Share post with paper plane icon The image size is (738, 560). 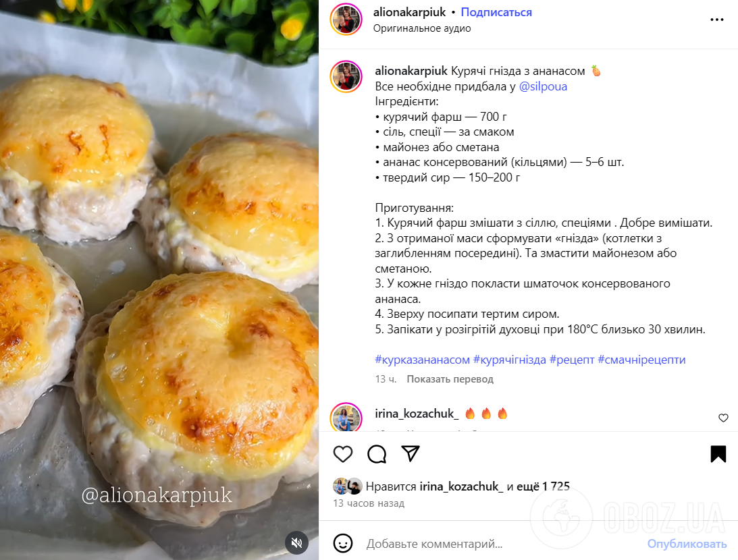click(411, 454)
